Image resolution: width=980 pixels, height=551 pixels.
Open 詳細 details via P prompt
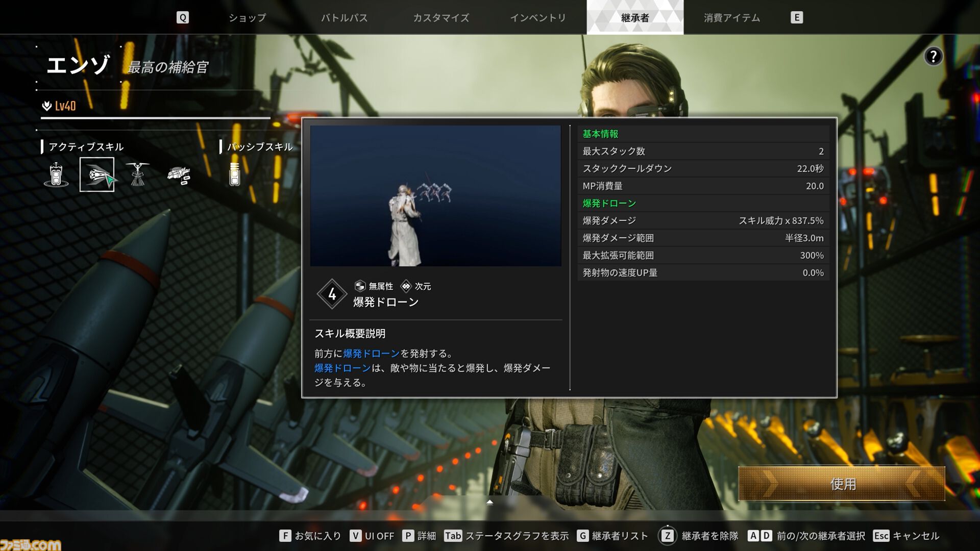click(419, 536)
